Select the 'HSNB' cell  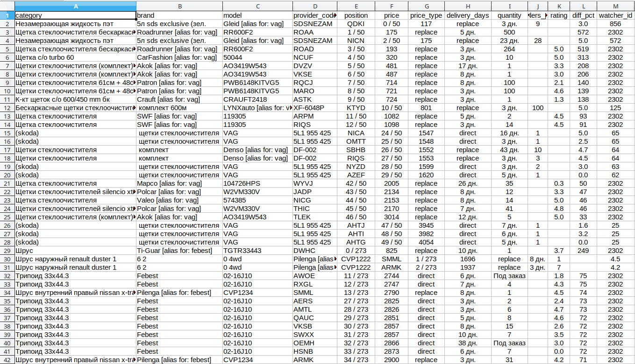coord(315,351)
